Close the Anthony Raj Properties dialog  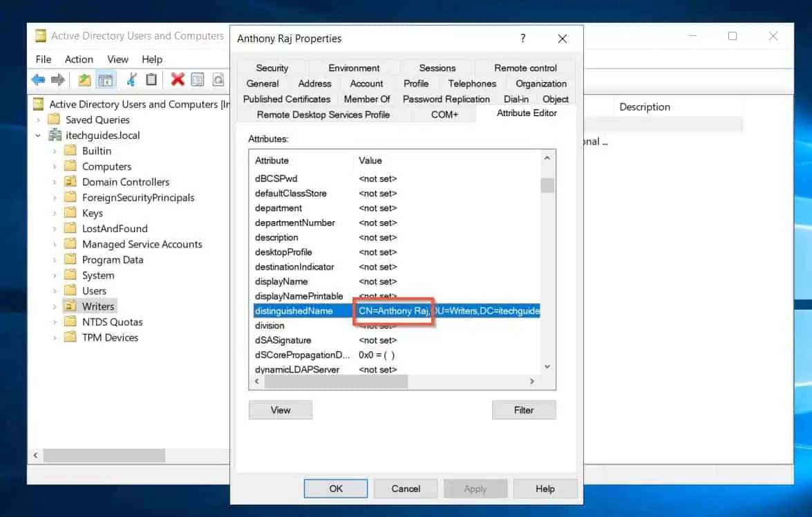563,39
